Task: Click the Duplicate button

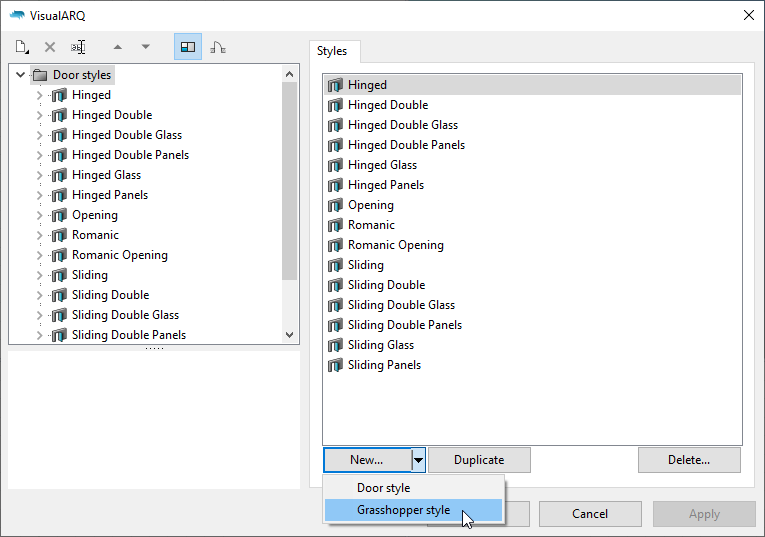Action: (x=479, y=460)
